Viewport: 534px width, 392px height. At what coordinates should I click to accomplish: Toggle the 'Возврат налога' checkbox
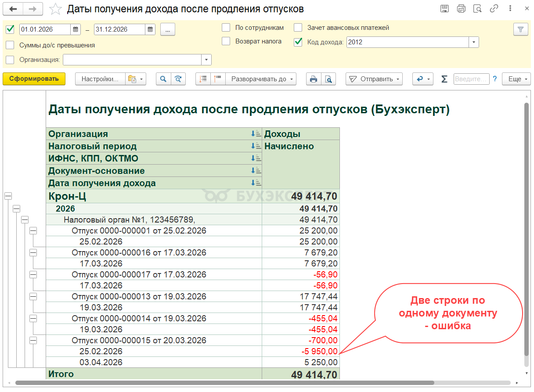[226, 41]
